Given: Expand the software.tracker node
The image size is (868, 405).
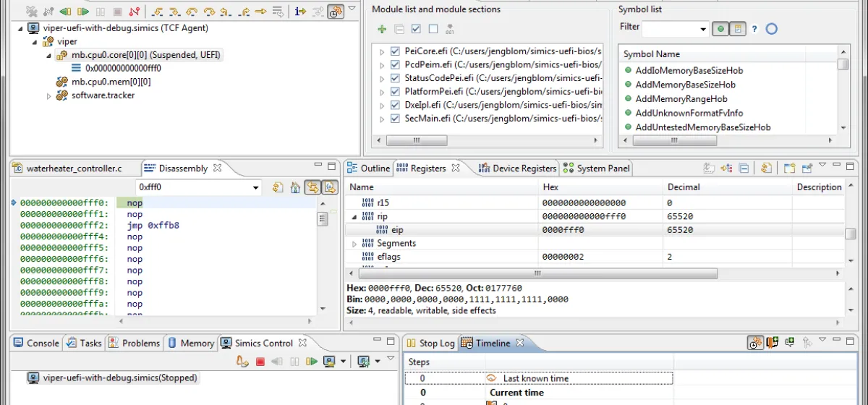Looking at the screenshot, I should click(x=49, y=95).
